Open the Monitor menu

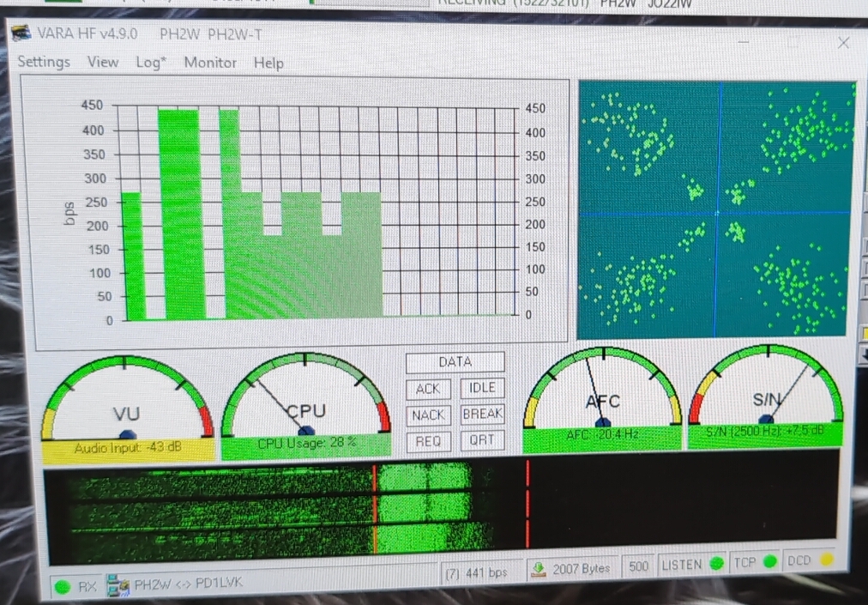point(210,63)
